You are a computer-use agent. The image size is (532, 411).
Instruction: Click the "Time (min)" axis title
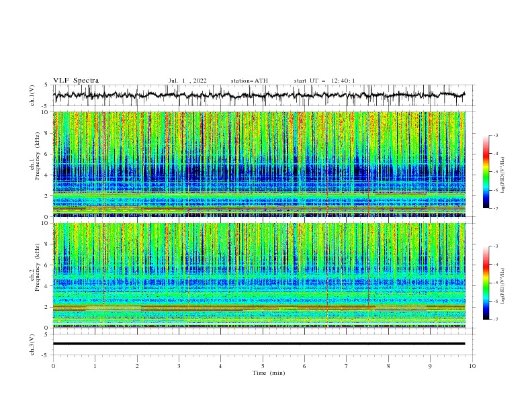(269, 373)
